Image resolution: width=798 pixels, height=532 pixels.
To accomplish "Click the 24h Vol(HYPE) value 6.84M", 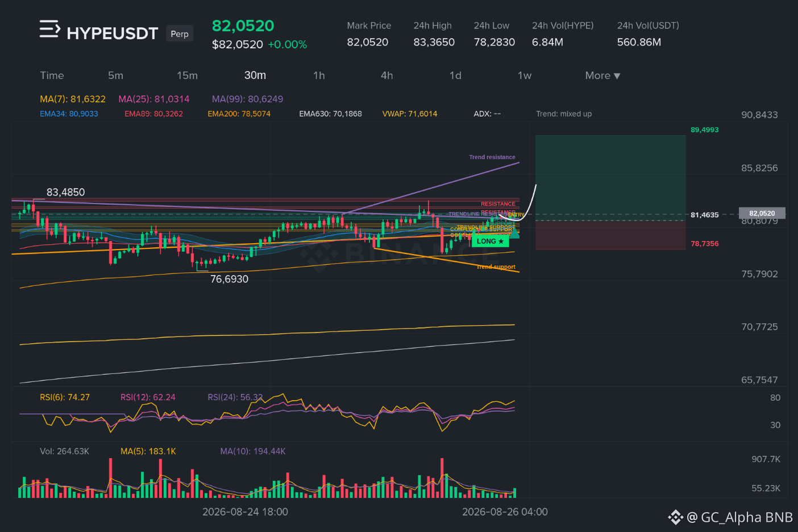I will point(547,42).
